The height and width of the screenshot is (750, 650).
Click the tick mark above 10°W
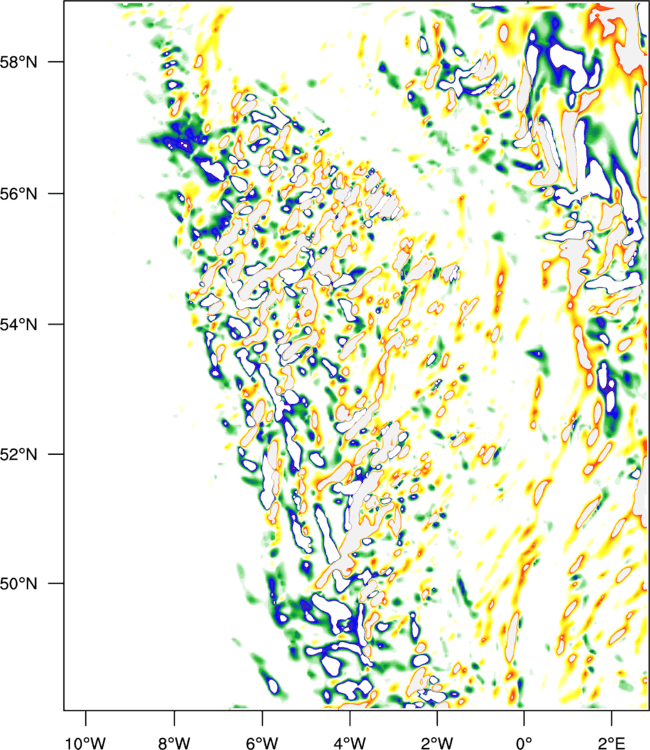(x=86, y=718)
